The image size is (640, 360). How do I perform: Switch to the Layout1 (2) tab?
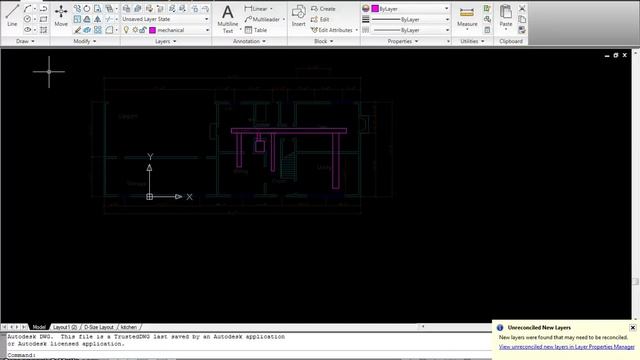[x=65, y=327]
